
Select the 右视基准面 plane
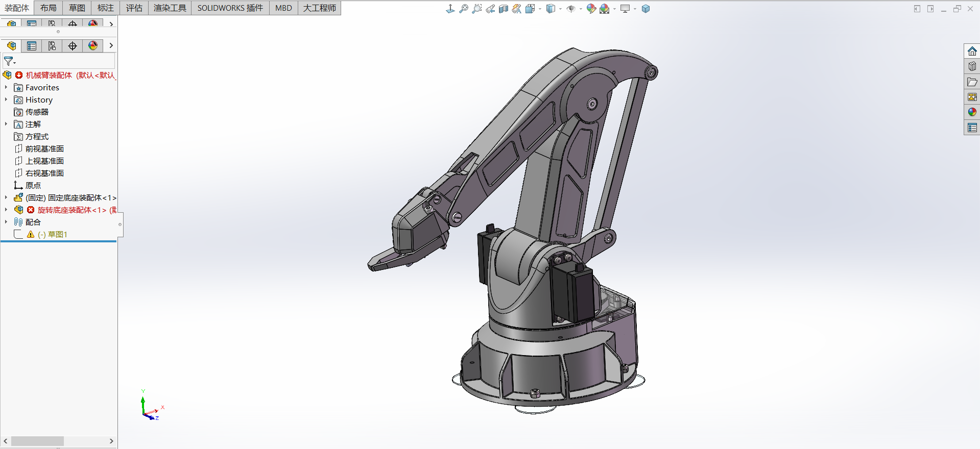[x=44, y=173]
